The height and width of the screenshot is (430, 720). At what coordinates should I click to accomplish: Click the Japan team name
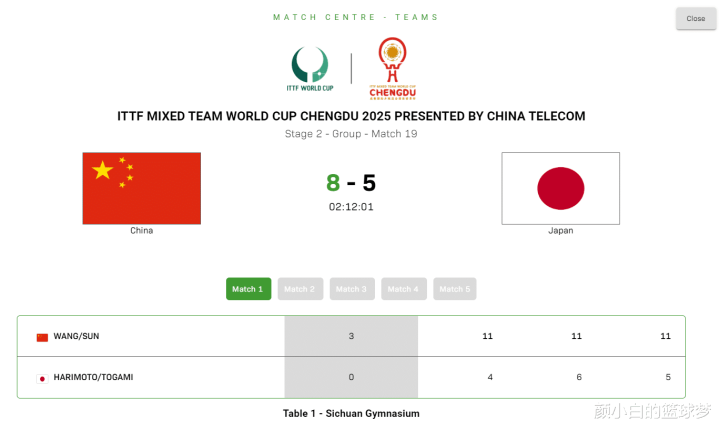click(560, 231)
